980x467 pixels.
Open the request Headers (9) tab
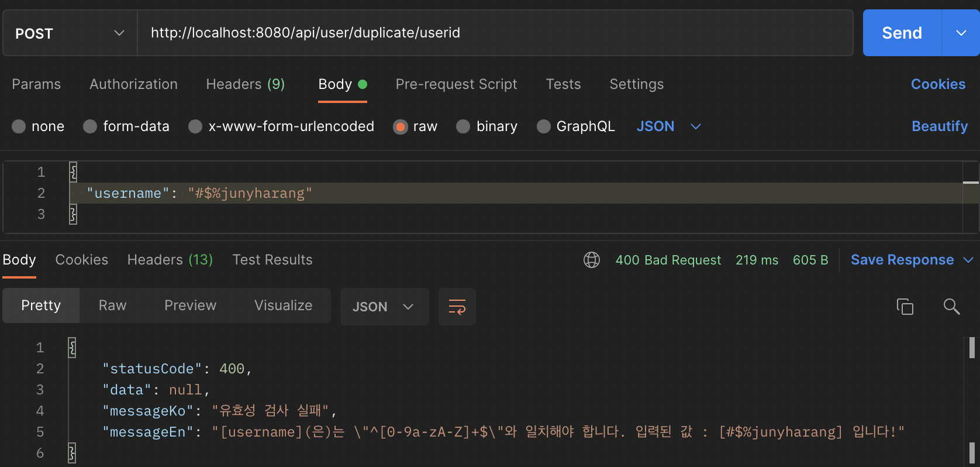[246, 84]
